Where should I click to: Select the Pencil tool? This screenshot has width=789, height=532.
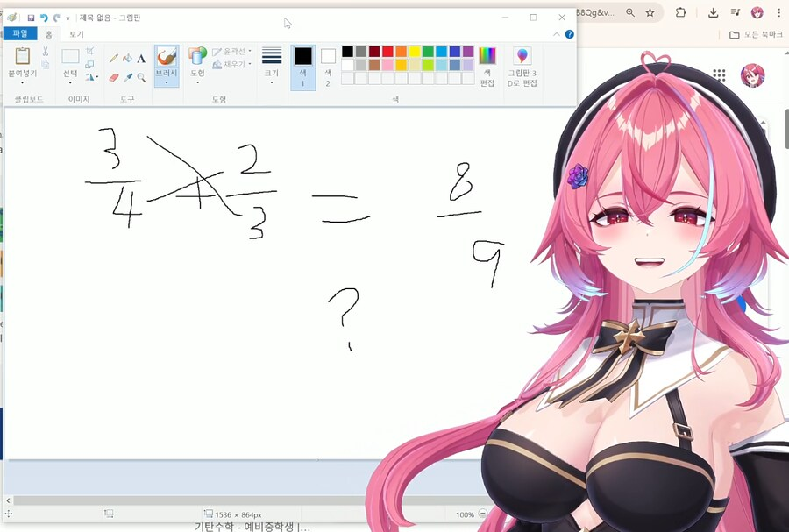[x=113, y=59]
